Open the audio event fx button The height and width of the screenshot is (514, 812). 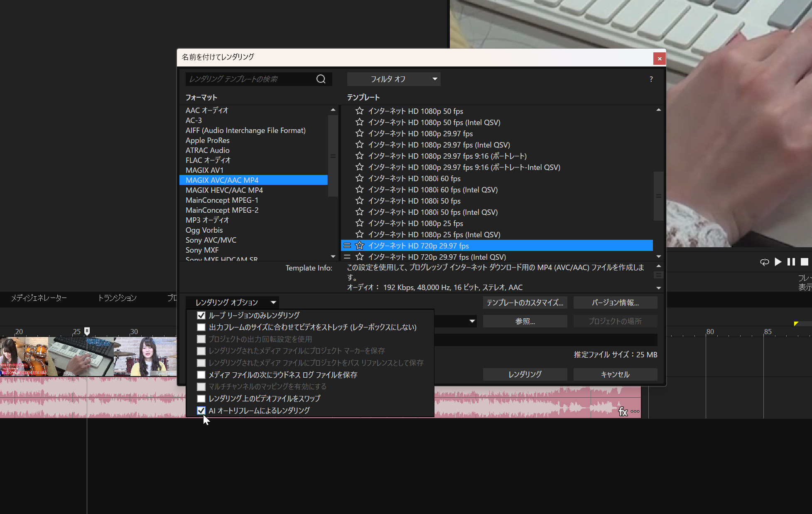tap(623, 411)
